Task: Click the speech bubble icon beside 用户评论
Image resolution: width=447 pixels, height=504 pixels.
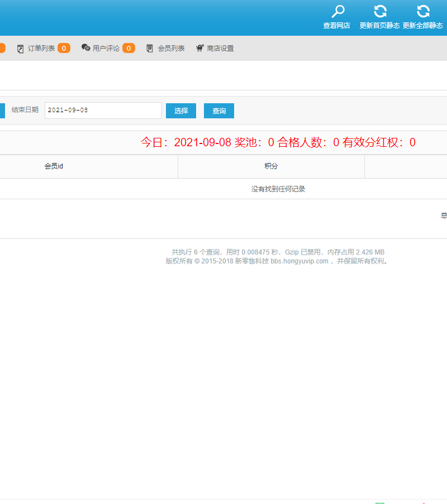Action: click(x=86, y=48)
